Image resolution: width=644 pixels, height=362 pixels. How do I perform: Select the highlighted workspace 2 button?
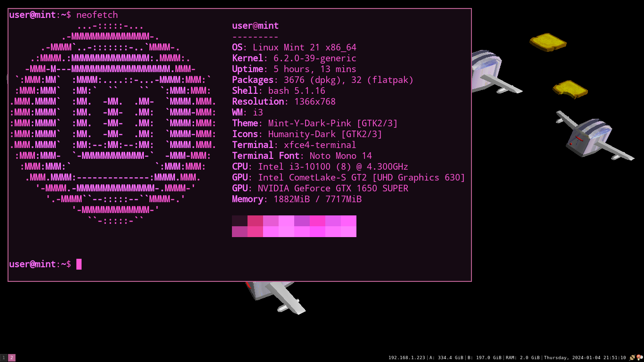12,358
